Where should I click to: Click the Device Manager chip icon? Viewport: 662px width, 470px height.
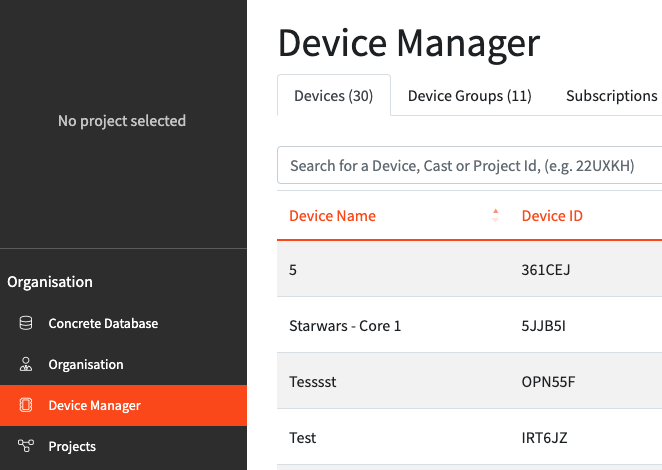[x=26, y=406]
